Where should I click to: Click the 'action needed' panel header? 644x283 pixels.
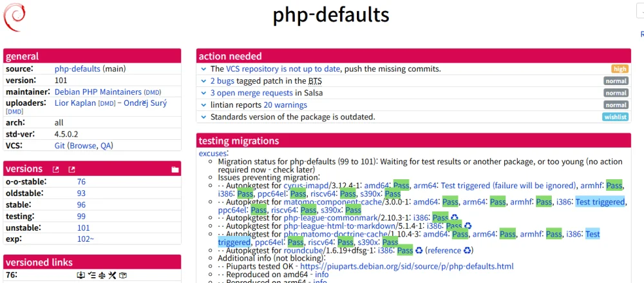(x=413, y=56)
